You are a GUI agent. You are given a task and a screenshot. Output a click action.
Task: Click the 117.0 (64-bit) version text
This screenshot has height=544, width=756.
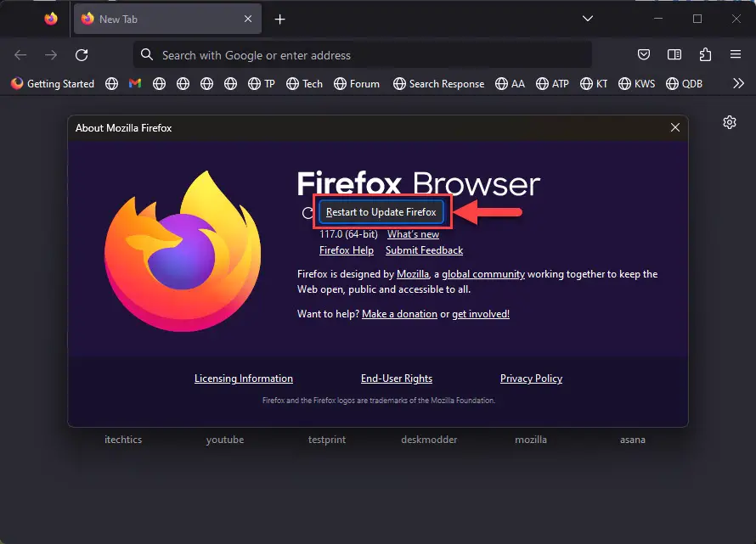click(x=348, y=234)
